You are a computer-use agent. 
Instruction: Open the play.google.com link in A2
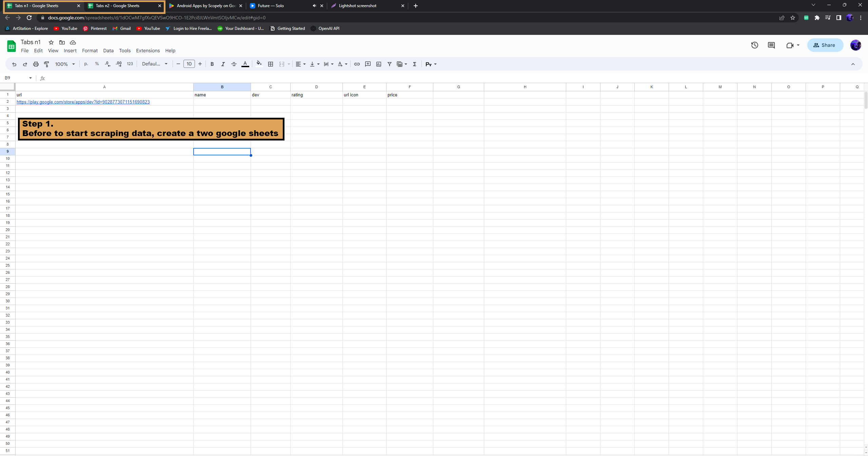pos(83,102)
